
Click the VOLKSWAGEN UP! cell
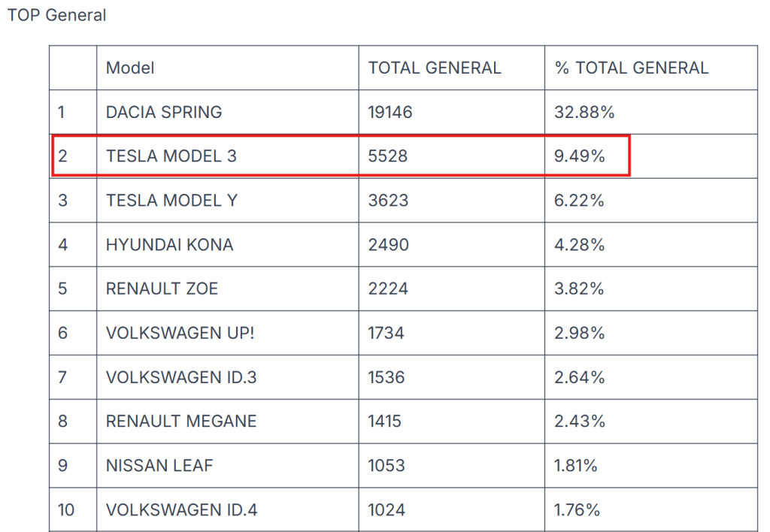(180, 333)
